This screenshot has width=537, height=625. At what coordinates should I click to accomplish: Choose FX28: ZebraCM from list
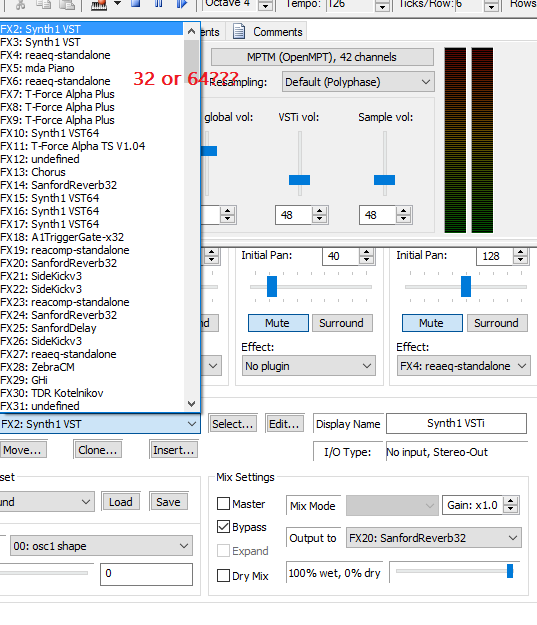tap(92, 367)
